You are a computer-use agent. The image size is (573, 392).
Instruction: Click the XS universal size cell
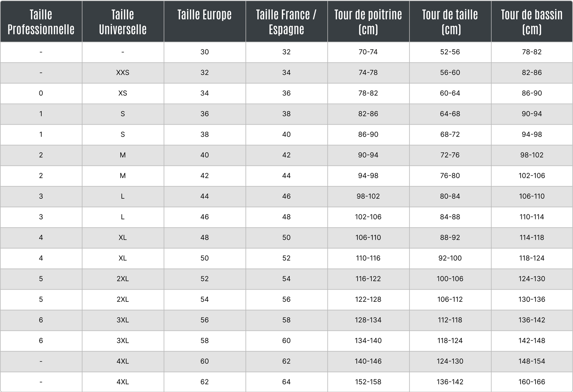tap(123, 93)
